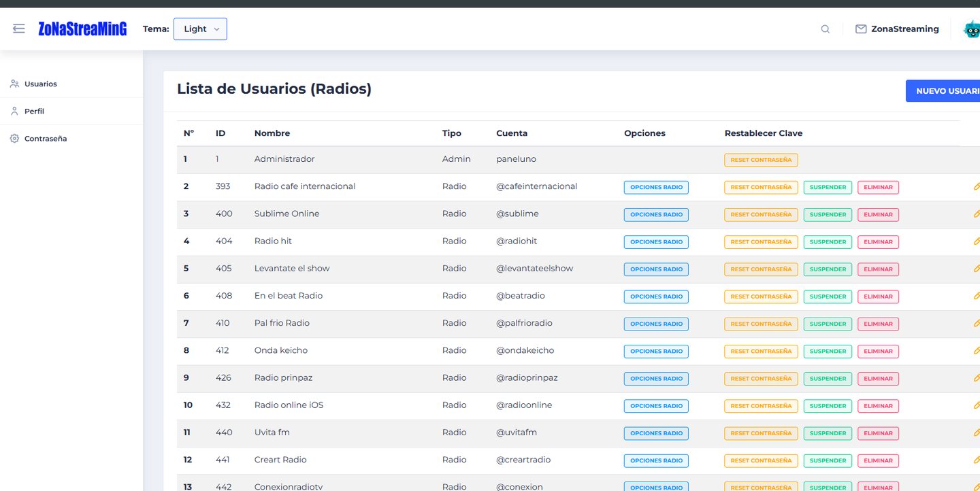Click the NUEVO USUARIO button
The image size is (980, 491).
[x=943, y=91]
